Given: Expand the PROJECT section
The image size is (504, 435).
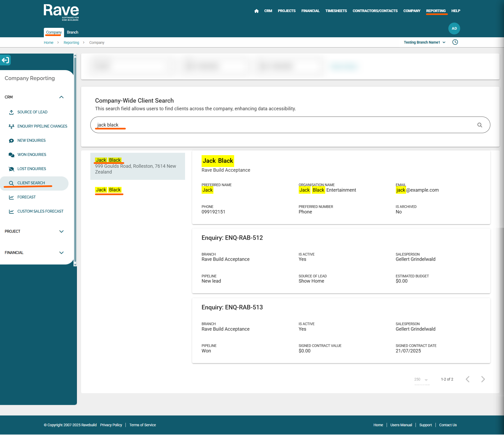Looking at the screenshot, I should [x=34, y=232].
